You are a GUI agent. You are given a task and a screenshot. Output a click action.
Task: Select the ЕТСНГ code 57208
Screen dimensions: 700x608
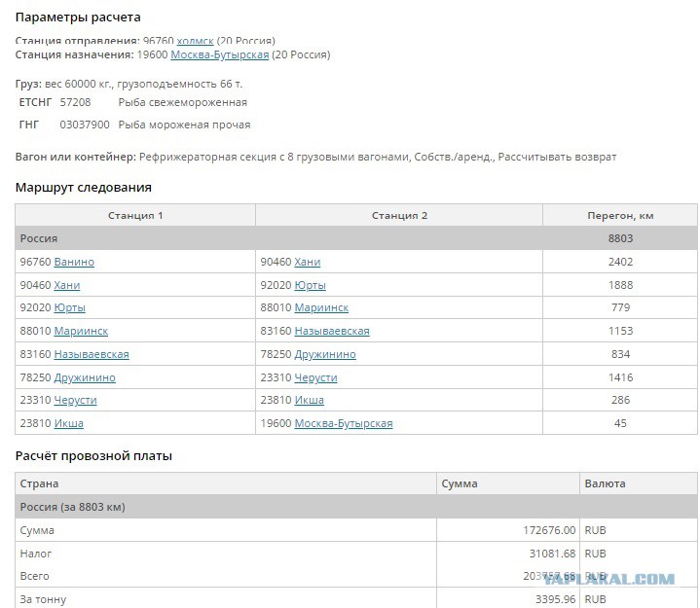pos(75,102)
